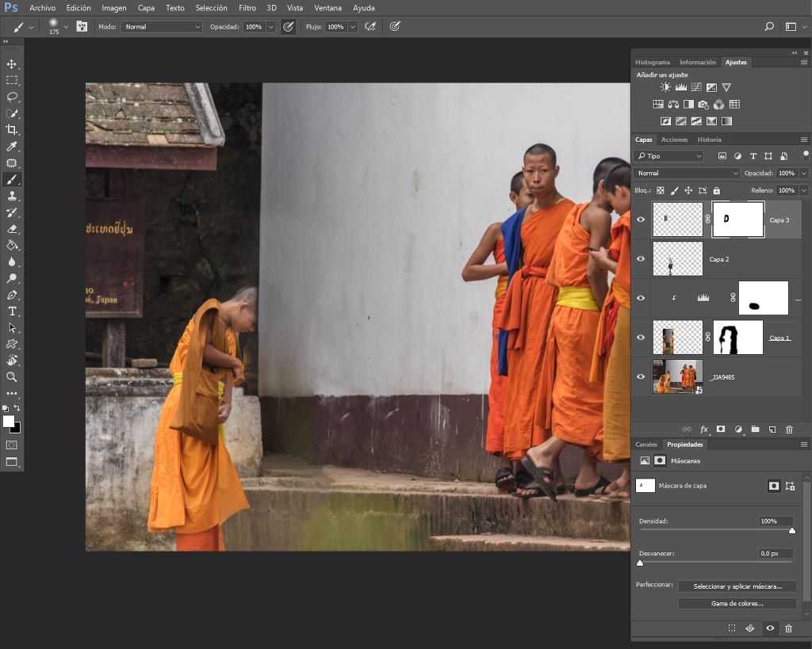Screen dimensions: 812x649
Task: Select the Eyedropper tool
Action: point(11,147)
